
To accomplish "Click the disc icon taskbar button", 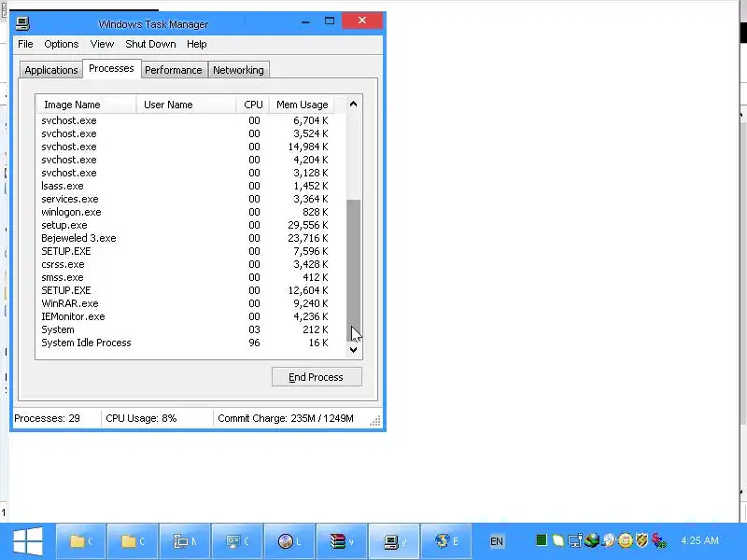I will pyautogui.click(x=289, y=541).
